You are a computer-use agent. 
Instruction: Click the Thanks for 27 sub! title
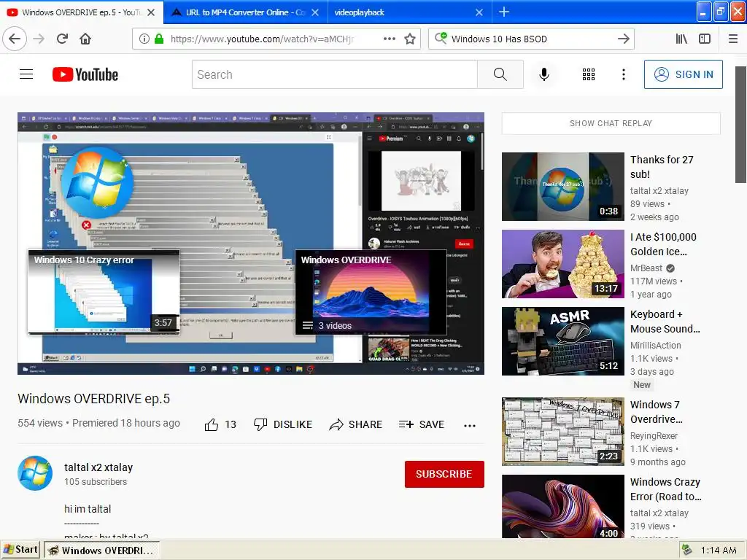coord(662,167)
